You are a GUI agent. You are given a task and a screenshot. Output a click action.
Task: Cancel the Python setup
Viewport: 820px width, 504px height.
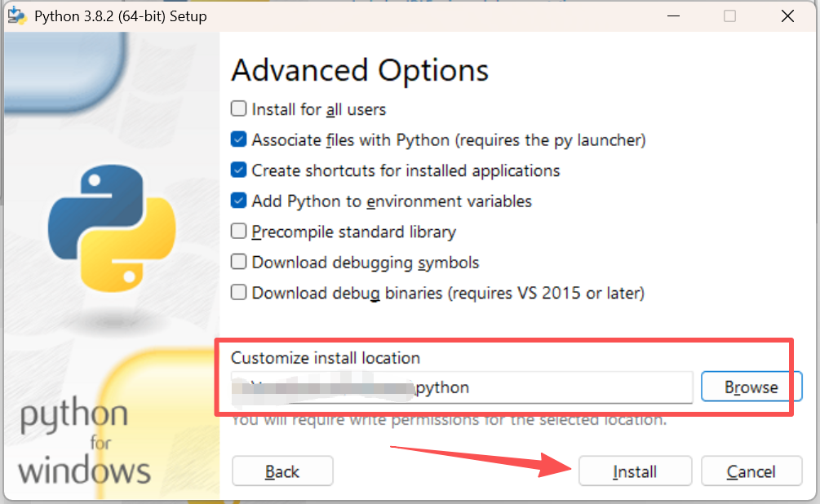pos(751,471)
